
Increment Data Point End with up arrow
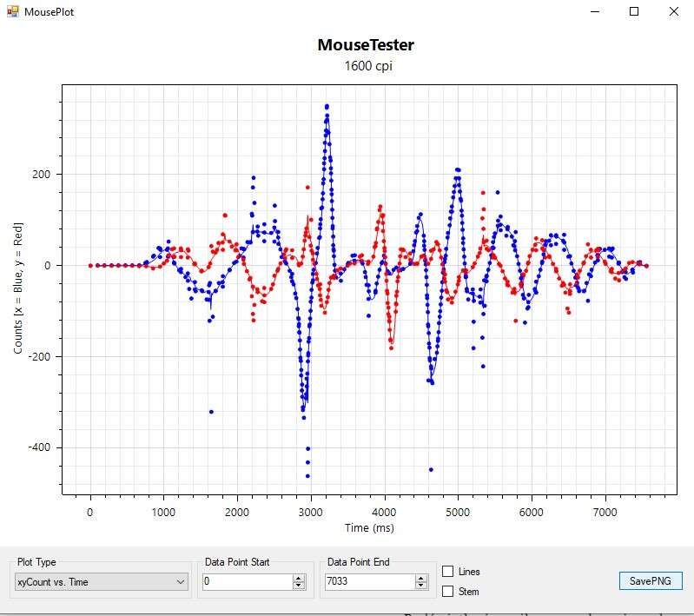(x=421, y=578)
